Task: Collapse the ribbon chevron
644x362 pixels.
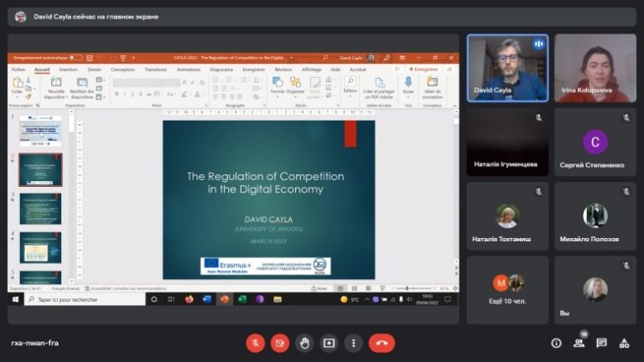Action: (x=454, y=106)
